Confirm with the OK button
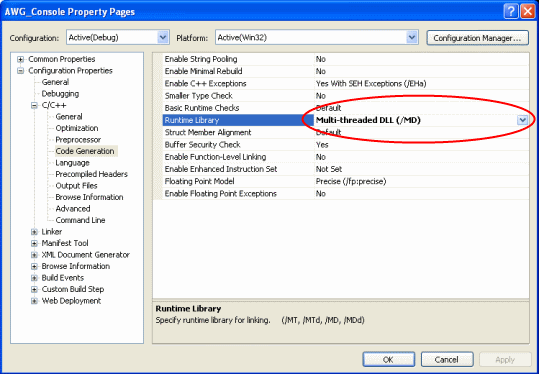Viewport: 539px width, 374px height. [x=388, y=360]
